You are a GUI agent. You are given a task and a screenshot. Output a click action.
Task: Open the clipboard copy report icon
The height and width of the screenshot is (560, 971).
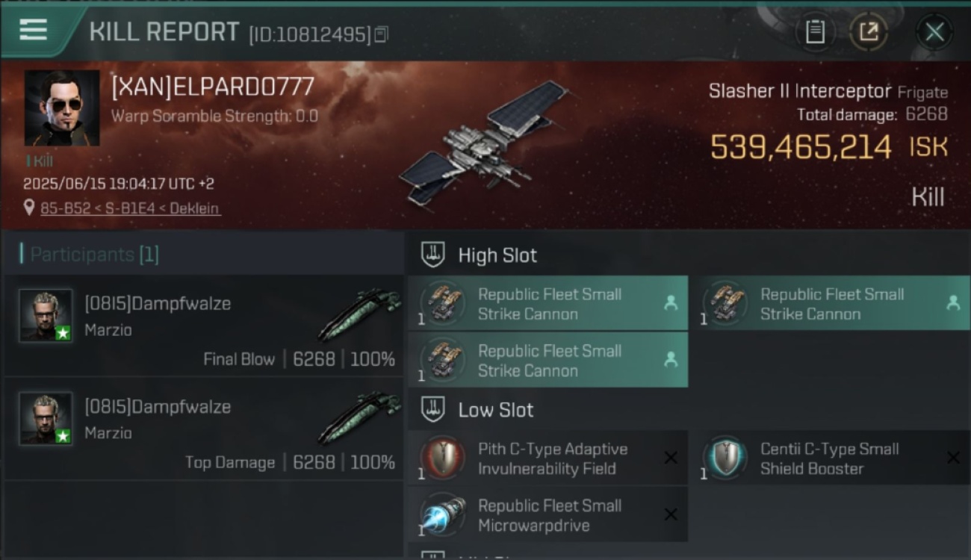815,31
